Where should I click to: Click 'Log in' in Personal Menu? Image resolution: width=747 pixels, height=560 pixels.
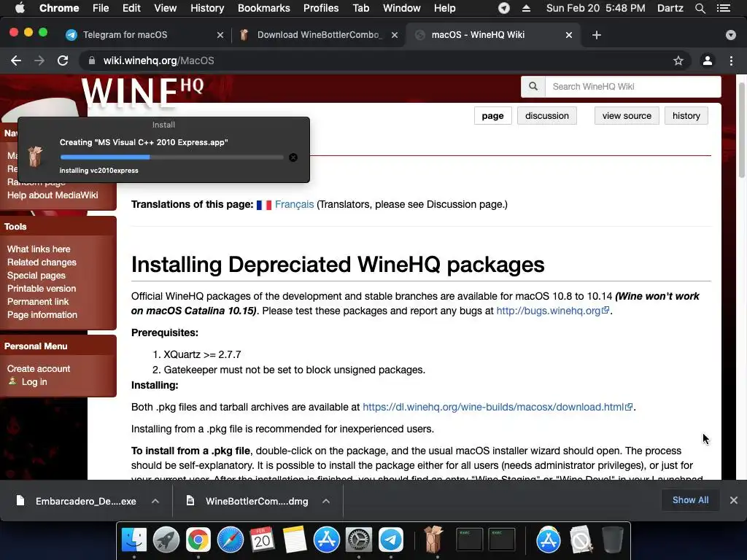click(34, 382)
